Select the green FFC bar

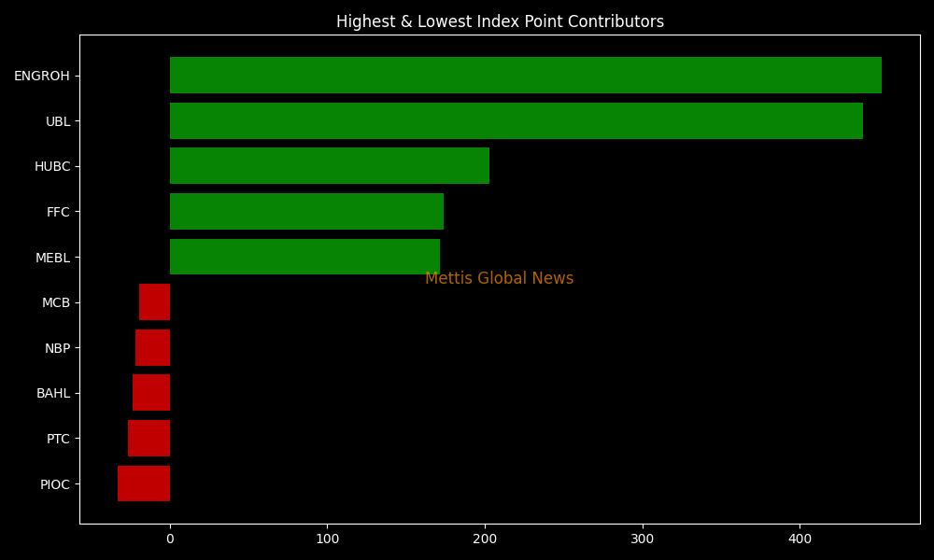306,212
